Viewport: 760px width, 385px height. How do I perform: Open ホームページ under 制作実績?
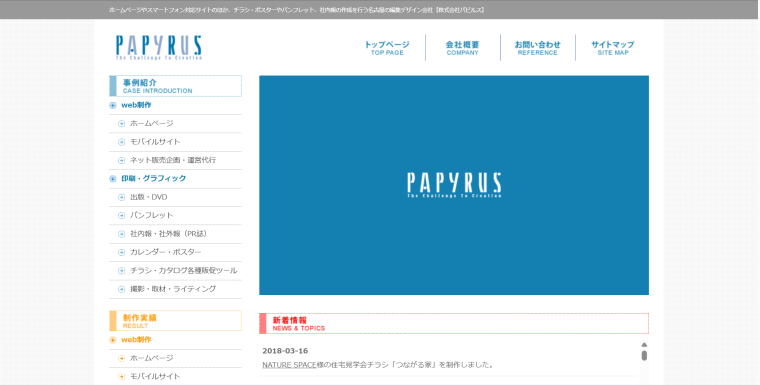pyautogui.click(x=152, y=358)
